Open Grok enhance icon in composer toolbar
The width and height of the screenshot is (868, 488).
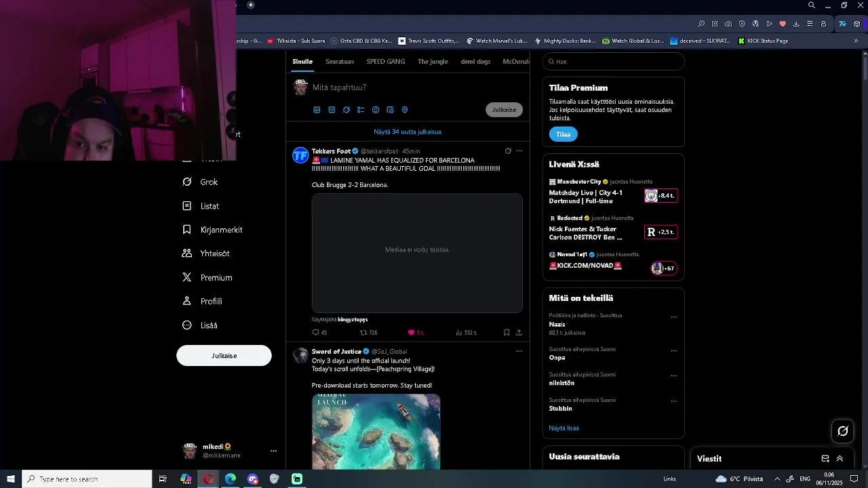(346, 110)
